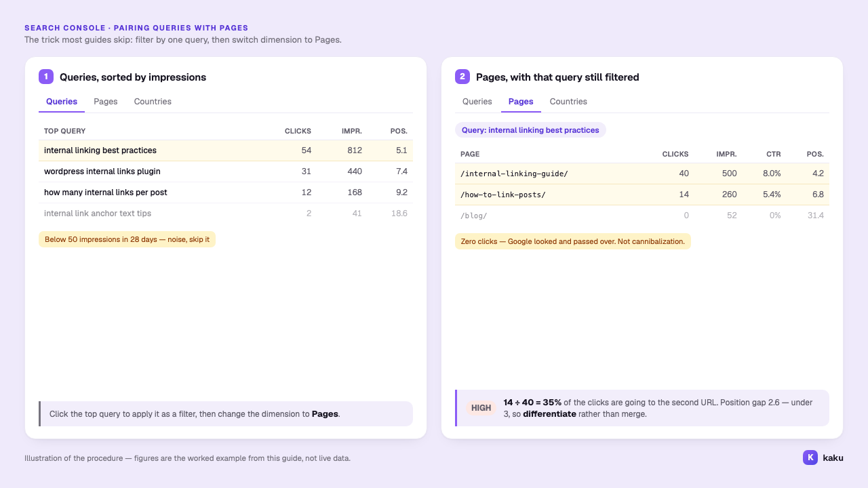Select the Queries tab in panel 1
This screenshot has height=488, width=868.
[x=62, y=102]
